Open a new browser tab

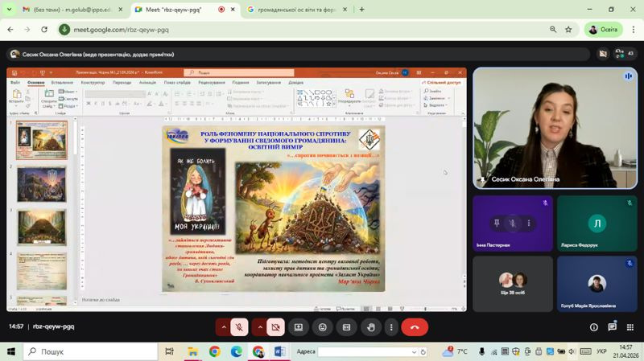[x=361, y=10]
